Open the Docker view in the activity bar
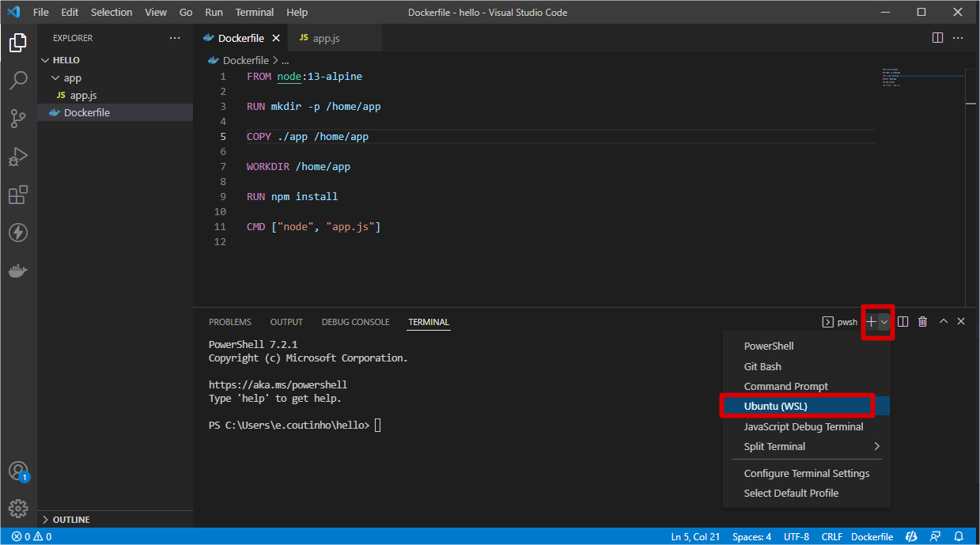Image resolution: width=980 pixels, height=545 pixels. click(x=17, y=271)
